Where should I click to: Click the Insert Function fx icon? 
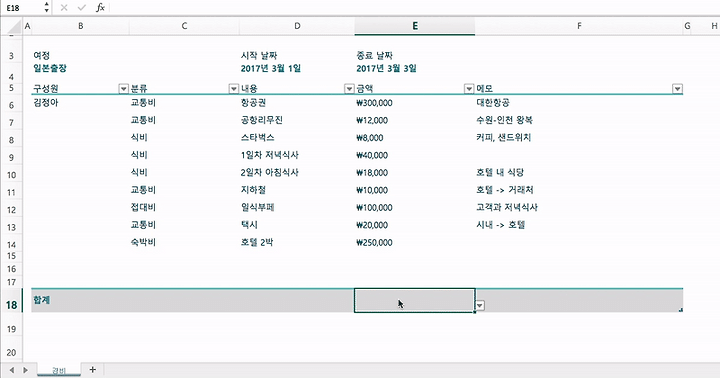click(101, 7)
